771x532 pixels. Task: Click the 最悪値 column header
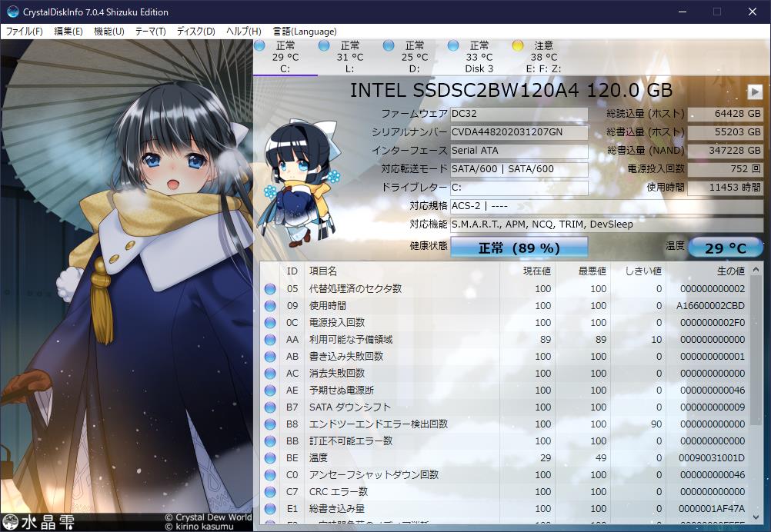click(582, 271)
